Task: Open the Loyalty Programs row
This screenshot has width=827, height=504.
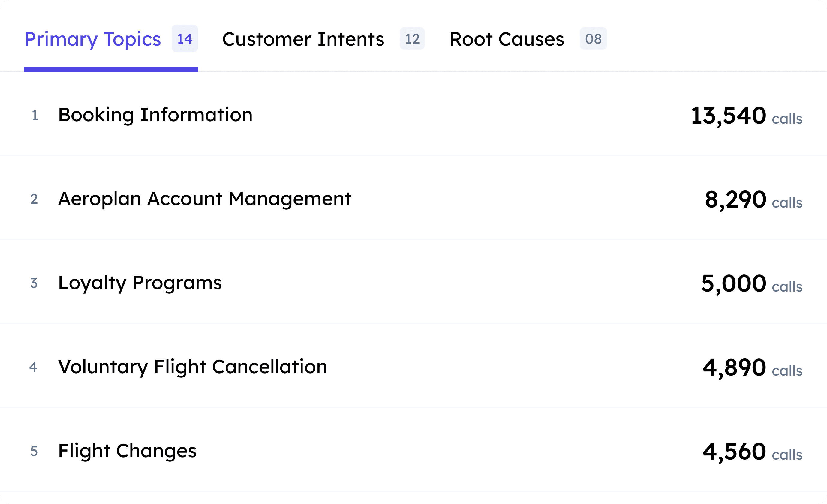Action: [140, 283]
